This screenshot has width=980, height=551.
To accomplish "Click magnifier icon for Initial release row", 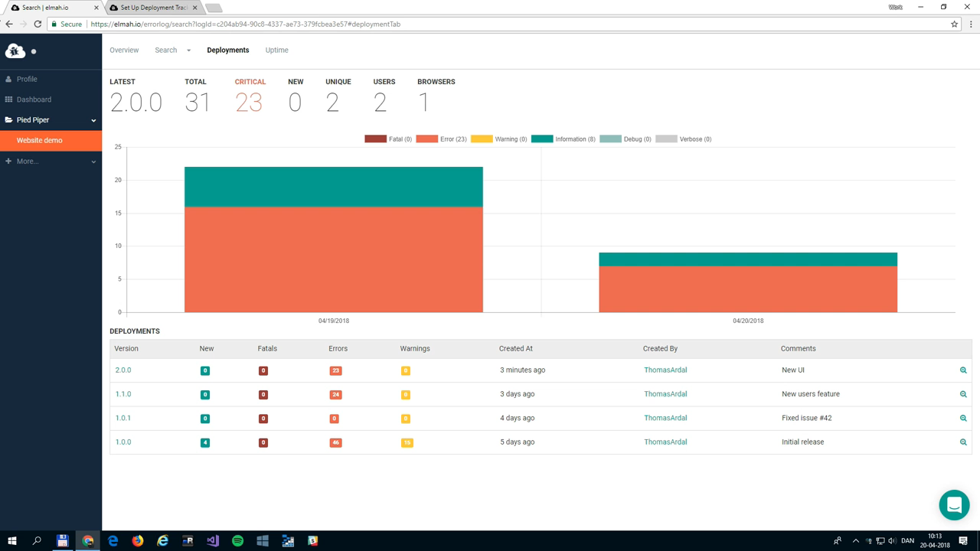I will (963, 442).
